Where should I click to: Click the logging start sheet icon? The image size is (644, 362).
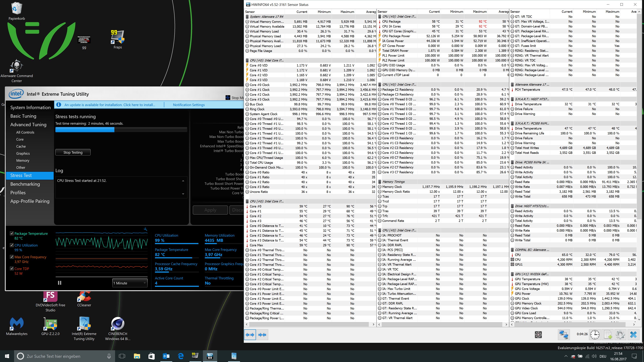(x=608, y=335)
